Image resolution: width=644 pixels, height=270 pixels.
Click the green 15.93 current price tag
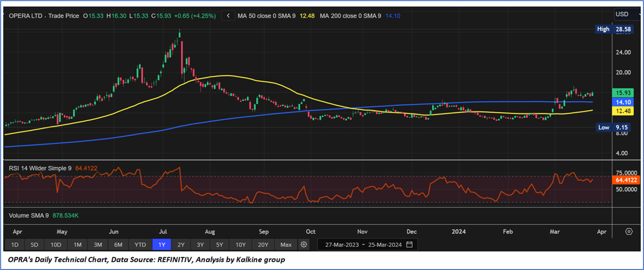click(x=623, y=93)
